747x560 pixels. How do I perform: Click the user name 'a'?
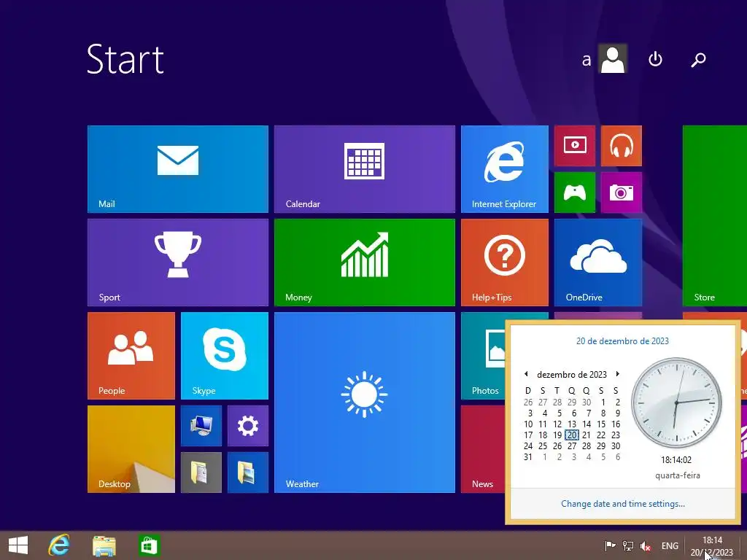click(587, 60)
